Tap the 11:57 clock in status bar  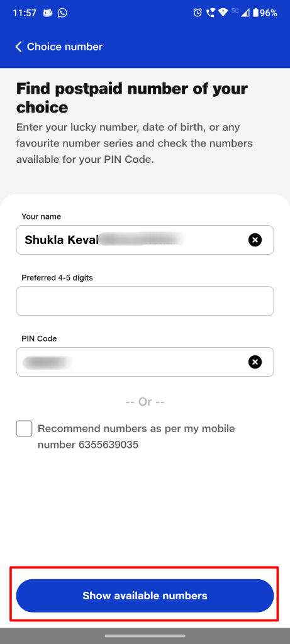[x=25, y=13]
